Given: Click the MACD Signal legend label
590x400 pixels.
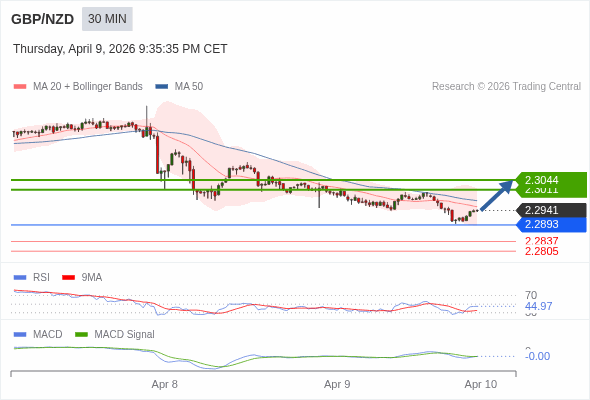Looking at the screenshot, I should point(125,335).
